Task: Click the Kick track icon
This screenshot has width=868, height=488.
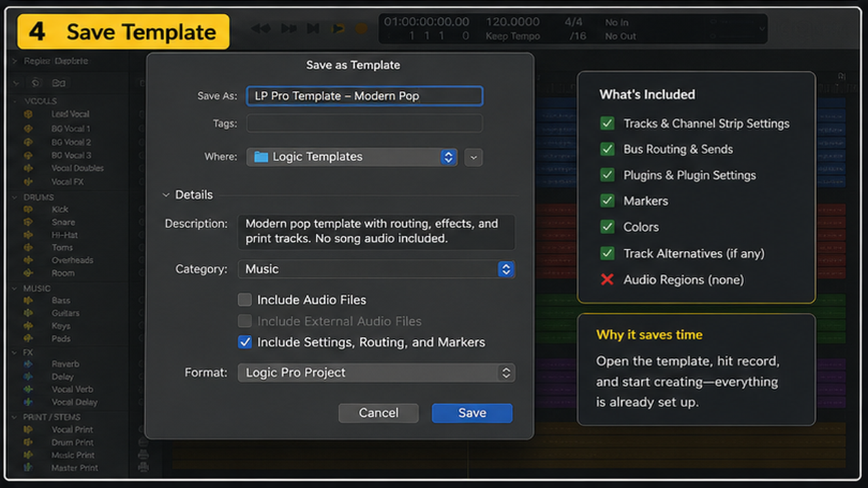Action: pos(28,209)
